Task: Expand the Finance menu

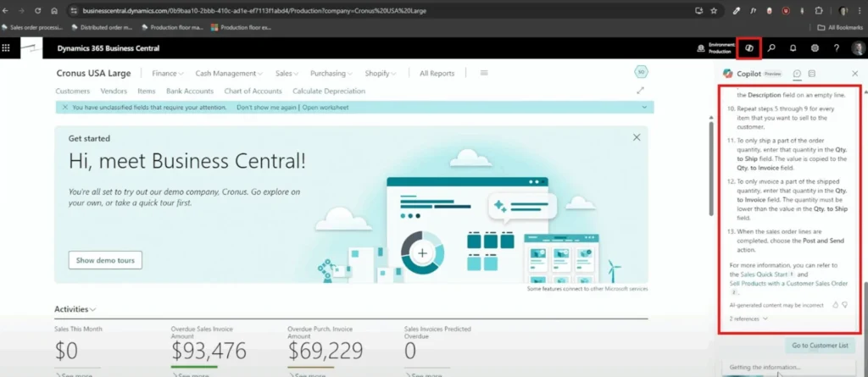Action: coord(168,73)
